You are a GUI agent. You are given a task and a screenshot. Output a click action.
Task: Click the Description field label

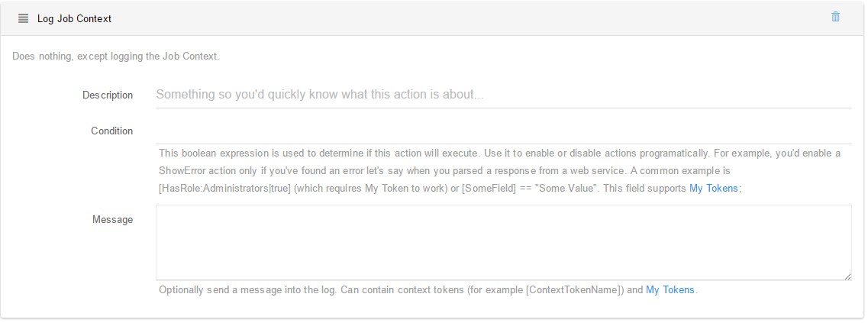click(x=108, y=95)
